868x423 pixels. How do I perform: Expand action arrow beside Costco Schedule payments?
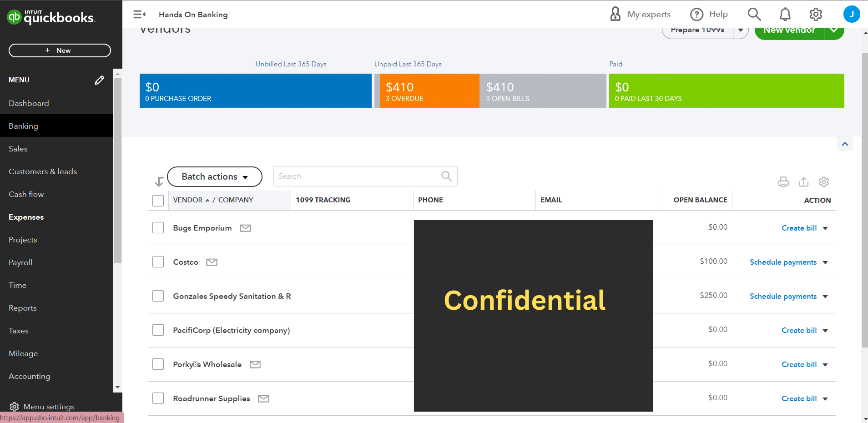(825, 262)
